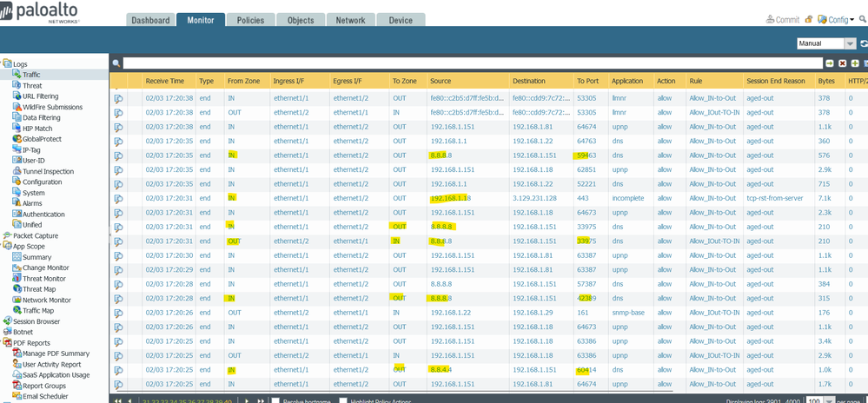The width and height of the screenshot is (868, 403).
Task: Open the Threat logs entry
Action: [x=32, y=86]
